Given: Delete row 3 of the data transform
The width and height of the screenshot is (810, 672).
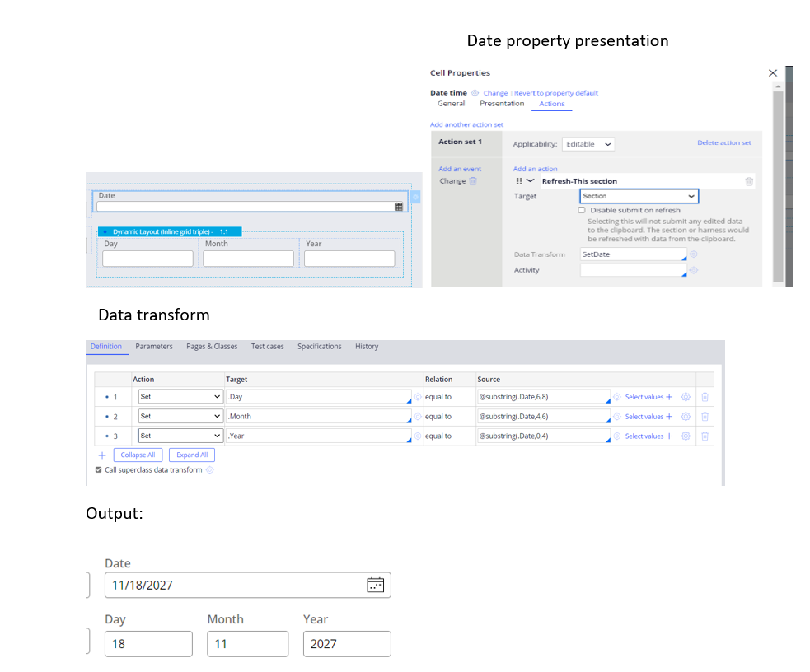Looking at the screenshot, I should click(705, 436).
